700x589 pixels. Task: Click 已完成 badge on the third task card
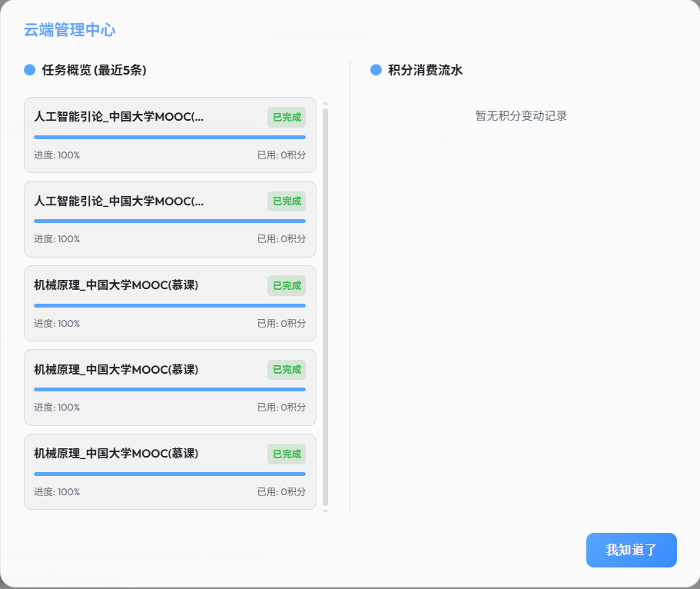point(287,285)
